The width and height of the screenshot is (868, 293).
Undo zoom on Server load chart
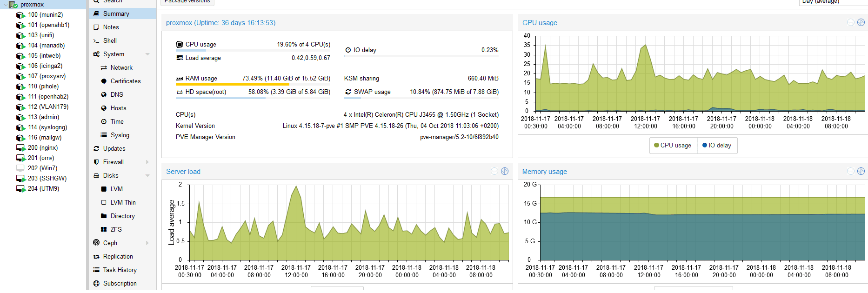[494, 171]
